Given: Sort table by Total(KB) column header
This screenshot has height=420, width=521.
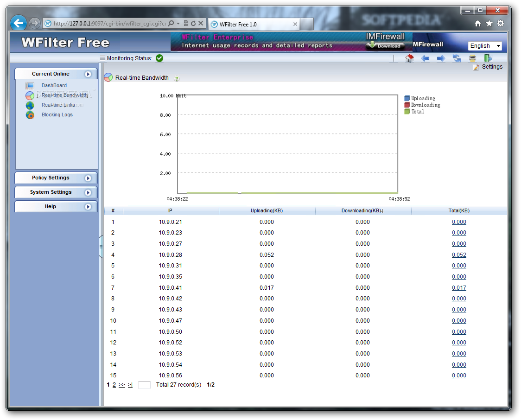Looking at the screenshot, I should click(459, 210).
